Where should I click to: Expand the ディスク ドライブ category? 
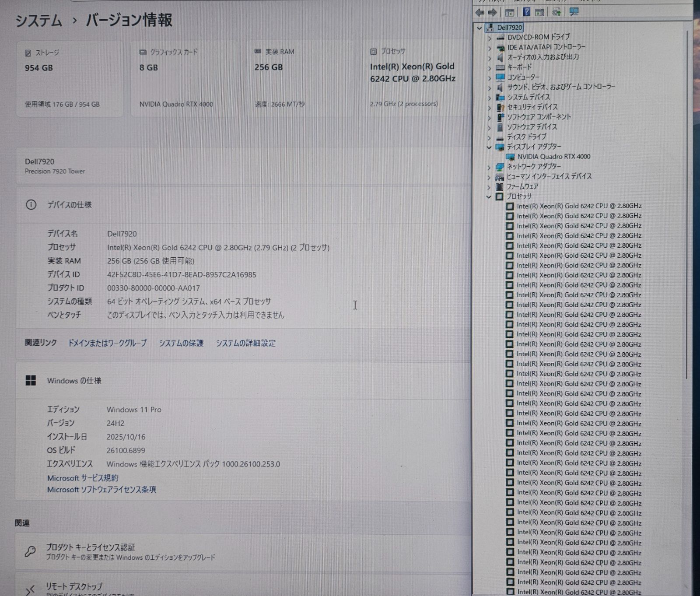[489, 137]
